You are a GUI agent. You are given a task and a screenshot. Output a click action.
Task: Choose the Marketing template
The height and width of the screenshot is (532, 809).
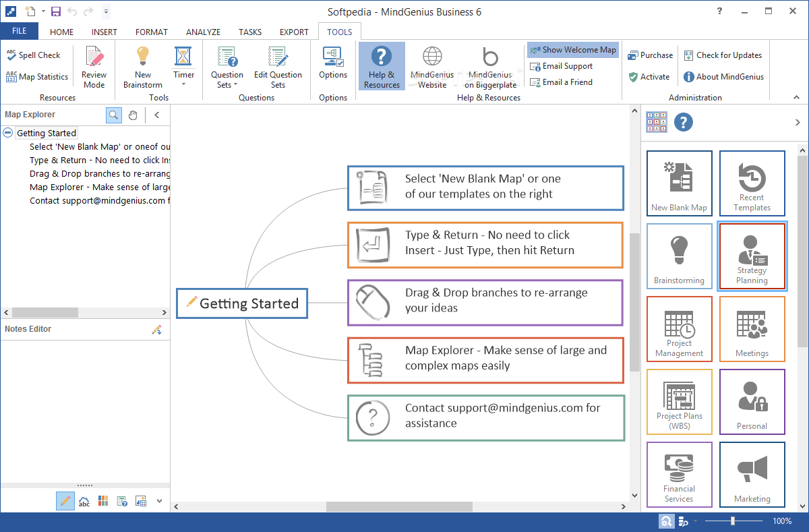click(752, 475)
